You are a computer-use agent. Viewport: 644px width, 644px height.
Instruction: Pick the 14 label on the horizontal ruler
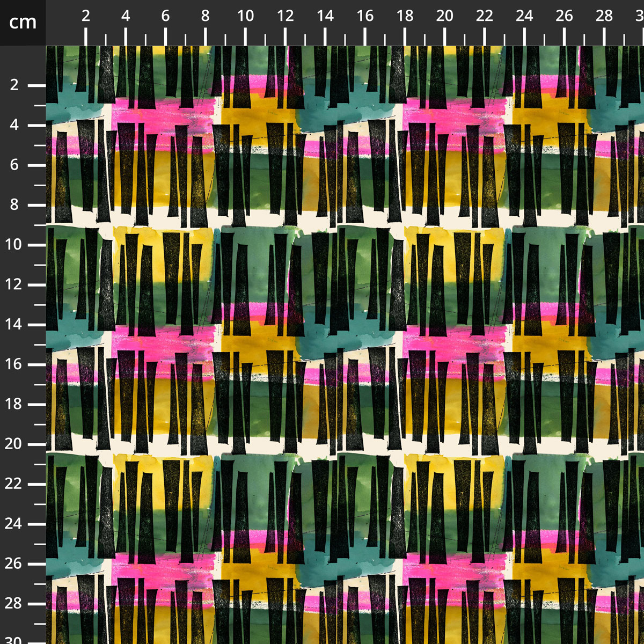pyautogui.click(x=325, y=16)
